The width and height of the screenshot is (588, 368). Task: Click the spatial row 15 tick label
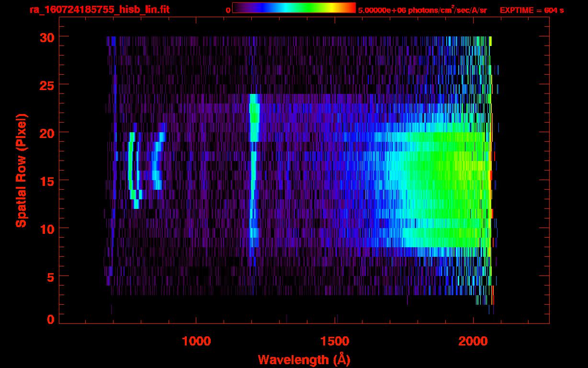pyautogui.click(x=47, y=181)
